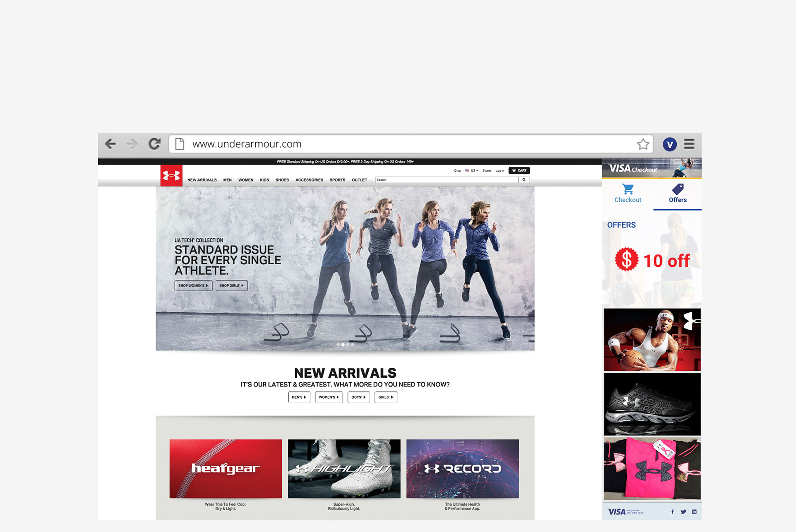Image resolution: width=796 pixels, height=532 pixels.
Task: Click the Visa Checkout banner header
Action: (x=652, y=168)
